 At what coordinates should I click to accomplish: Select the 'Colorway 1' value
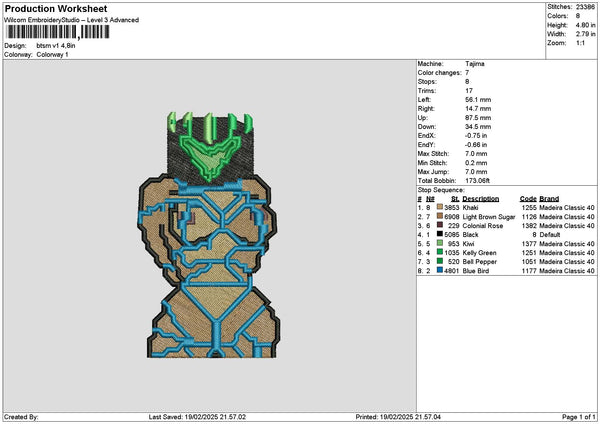click(x=52, y=55)
